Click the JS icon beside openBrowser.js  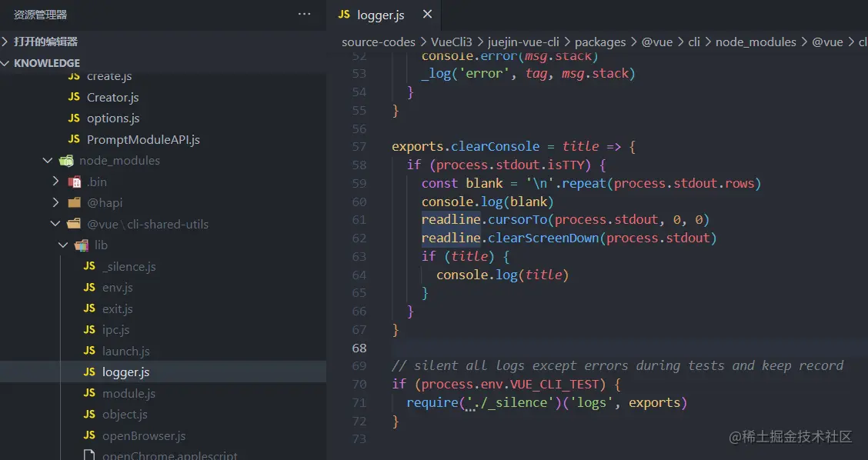pos(90,435)
